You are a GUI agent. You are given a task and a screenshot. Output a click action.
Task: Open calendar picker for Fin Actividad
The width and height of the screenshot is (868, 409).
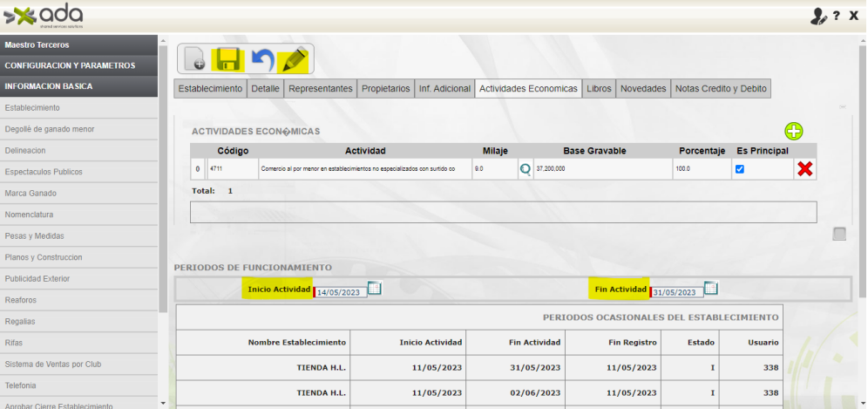pos(710,289)
